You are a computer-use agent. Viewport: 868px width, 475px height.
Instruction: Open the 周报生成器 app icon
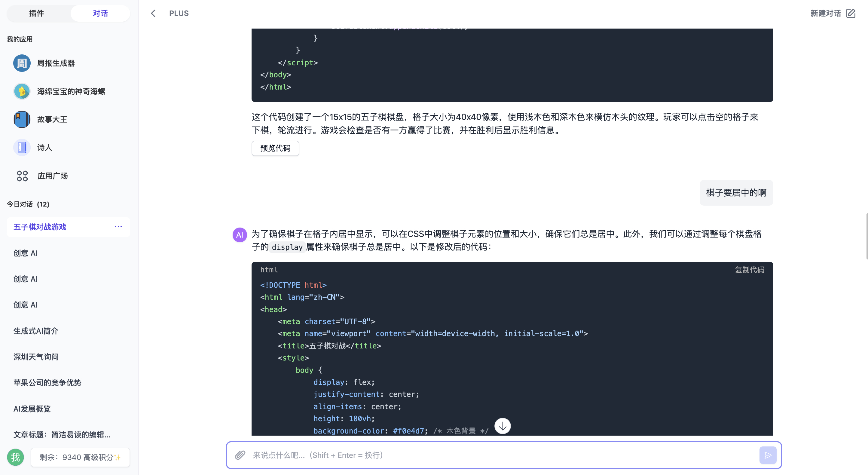point(22,63)
